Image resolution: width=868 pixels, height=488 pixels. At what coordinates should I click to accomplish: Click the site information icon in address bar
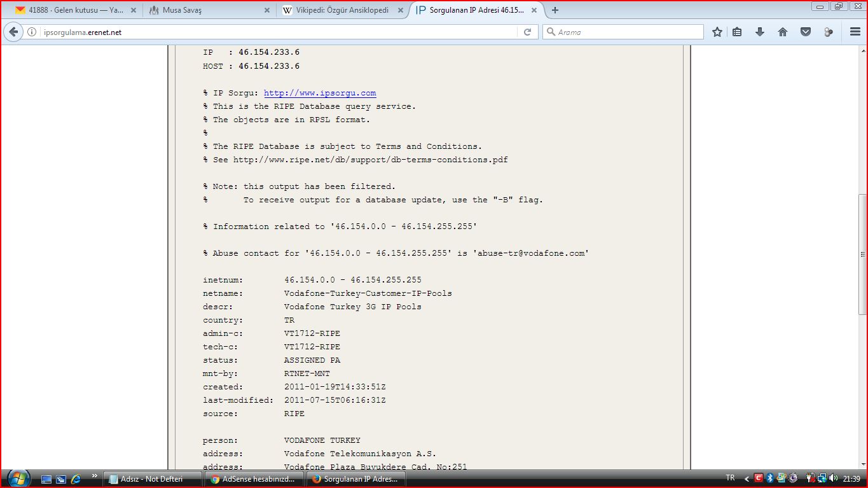click(32, 32)
